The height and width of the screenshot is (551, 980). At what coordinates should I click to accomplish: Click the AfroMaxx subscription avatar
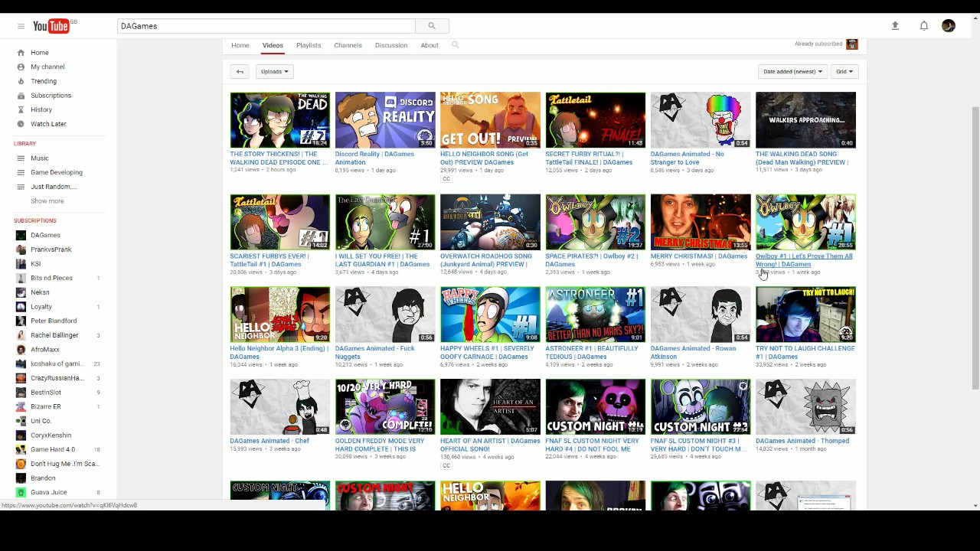pos(21,350)
